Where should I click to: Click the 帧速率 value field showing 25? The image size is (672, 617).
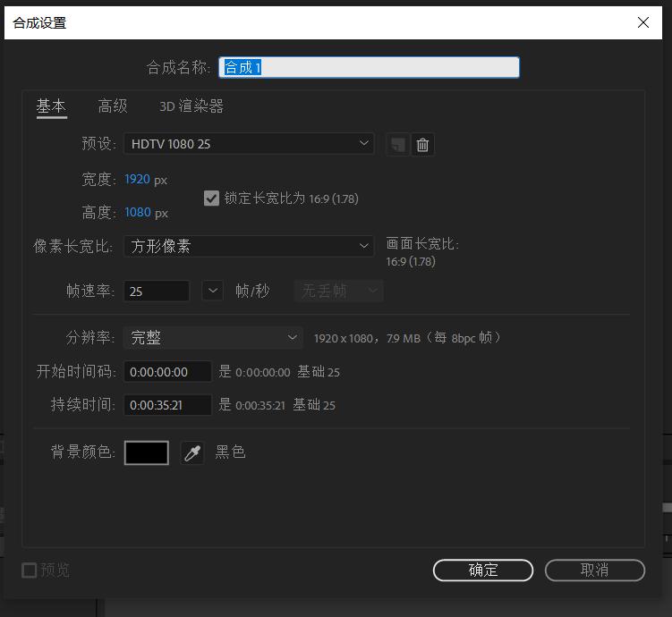point(157,292)
